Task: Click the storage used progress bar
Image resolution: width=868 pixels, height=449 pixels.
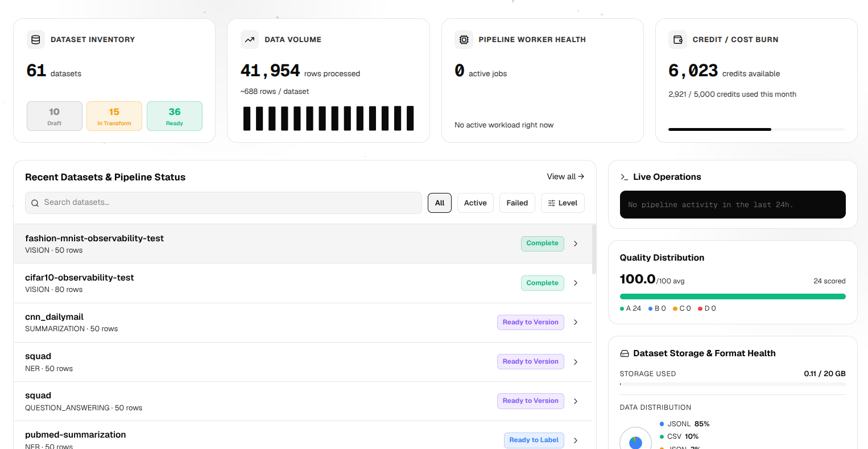Action: 733,384
